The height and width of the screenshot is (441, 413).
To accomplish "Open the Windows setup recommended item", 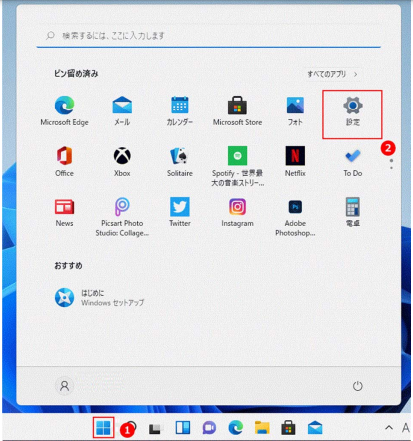I will [x=99, y=298].
